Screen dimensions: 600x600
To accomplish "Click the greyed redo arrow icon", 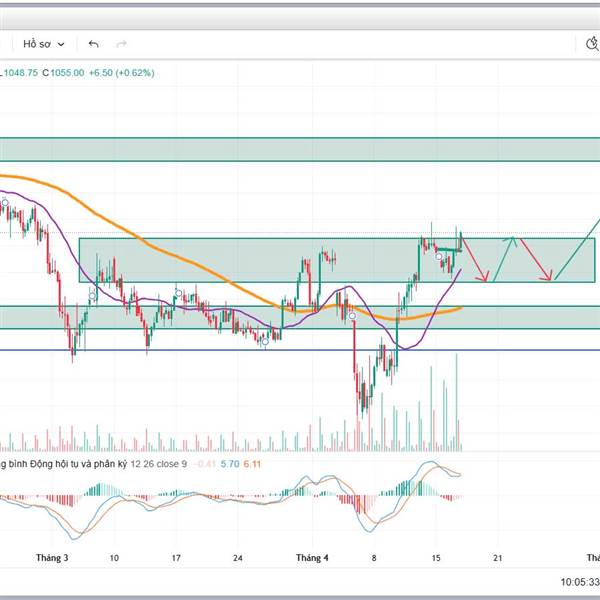I will pyautogui.click(x=121, y=44).
